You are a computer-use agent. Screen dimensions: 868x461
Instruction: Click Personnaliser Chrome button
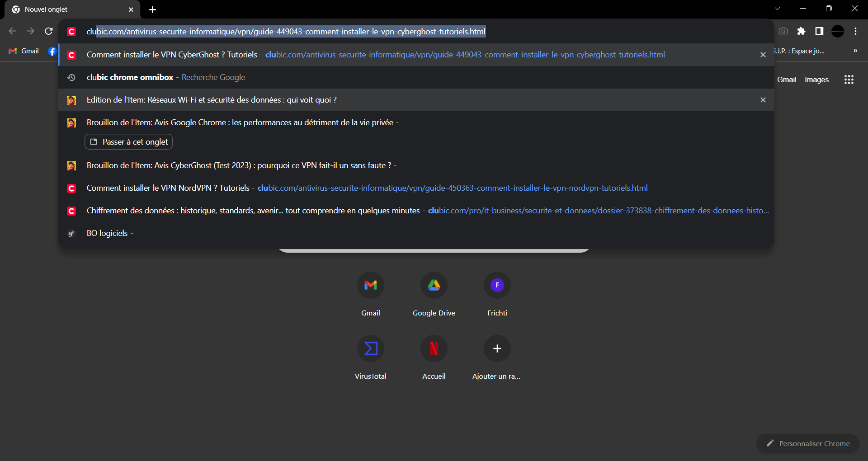coord(808,443)
